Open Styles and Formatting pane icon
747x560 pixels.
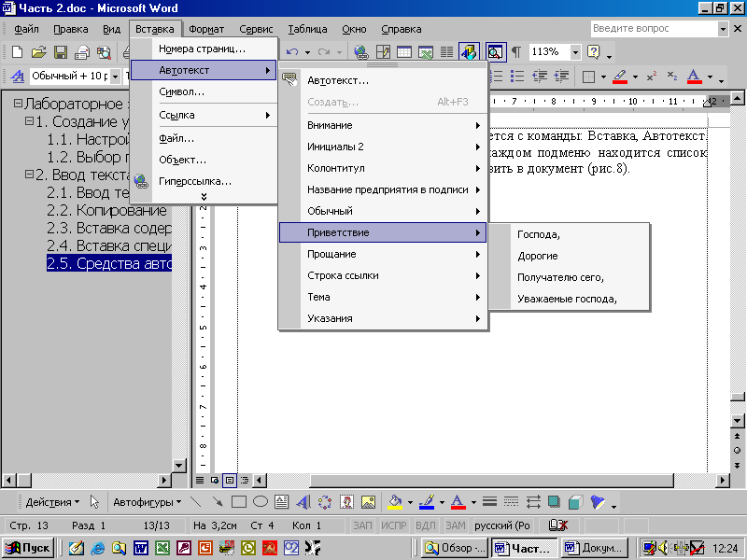[17, 77]
